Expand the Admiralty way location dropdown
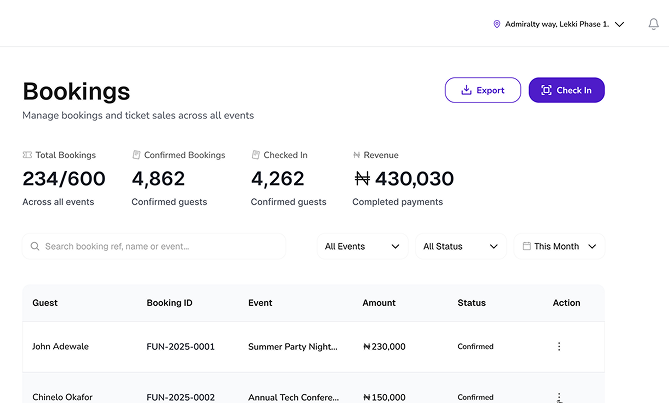The width and height of the screenshot is (669, 403). 619,24
